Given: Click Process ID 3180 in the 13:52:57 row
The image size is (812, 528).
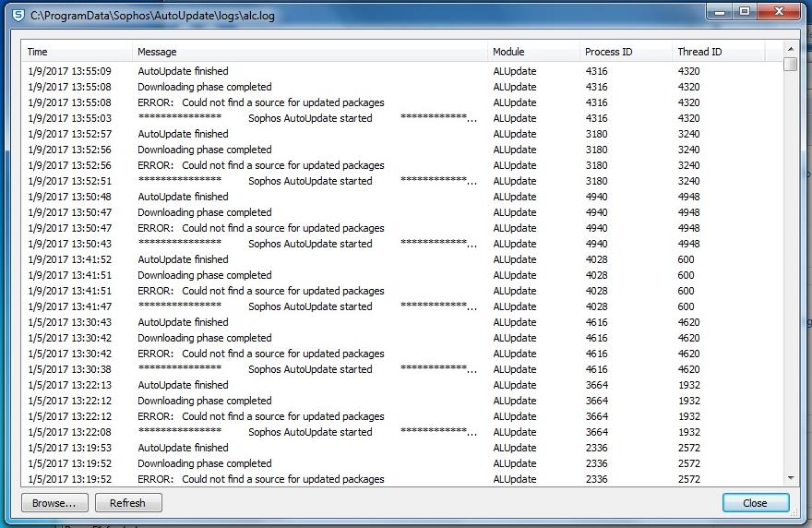Looking at the screenshot, I should pyautogui.click(x=597, y=134).
